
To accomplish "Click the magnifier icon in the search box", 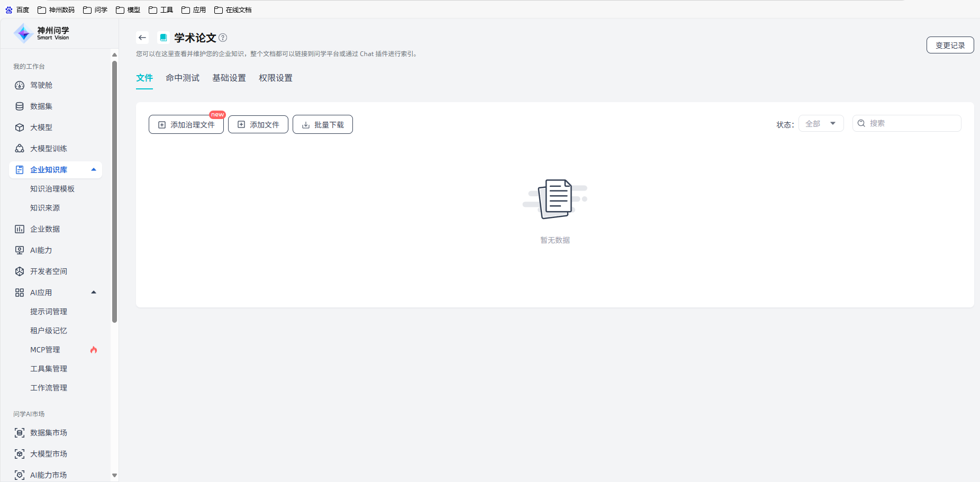I will point(861,123).
